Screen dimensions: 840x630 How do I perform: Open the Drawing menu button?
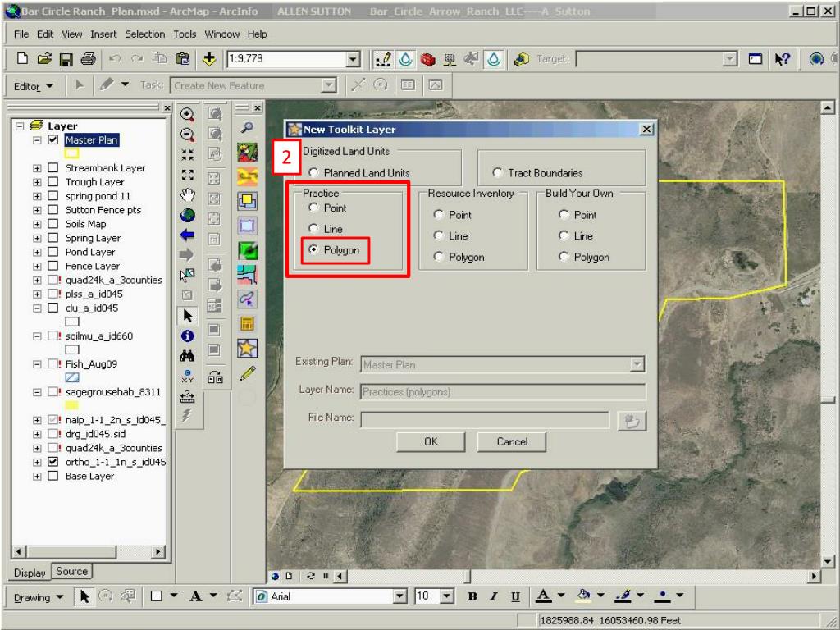click(x=38, y=597)
